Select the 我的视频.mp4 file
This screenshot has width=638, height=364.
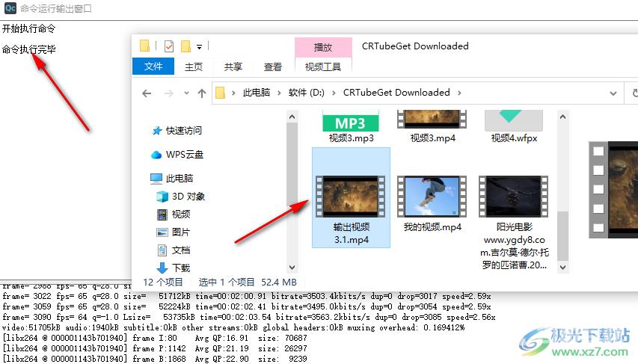(x=432, y=203)
